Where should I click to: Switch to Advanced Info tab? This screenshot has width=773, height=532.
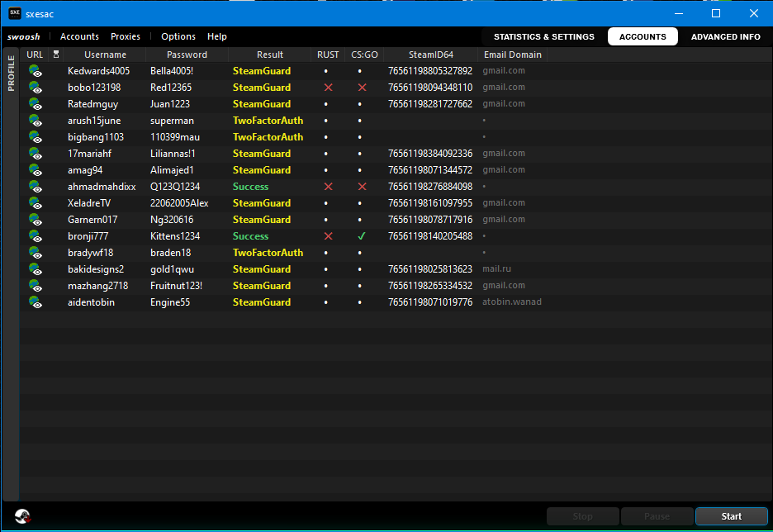[x=725, y=36]
